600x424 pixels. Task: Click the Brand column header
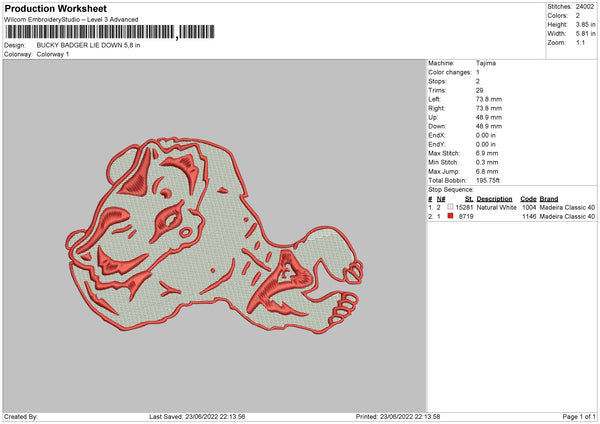coord(549,199)
